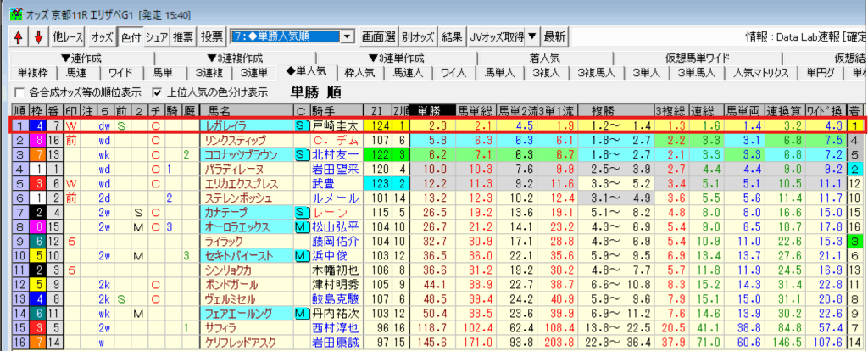This screenshot has height=351, width=868.
Task: Switch to the 馬連人 tab
Action: pyautogui.click(x=409, y=73)
